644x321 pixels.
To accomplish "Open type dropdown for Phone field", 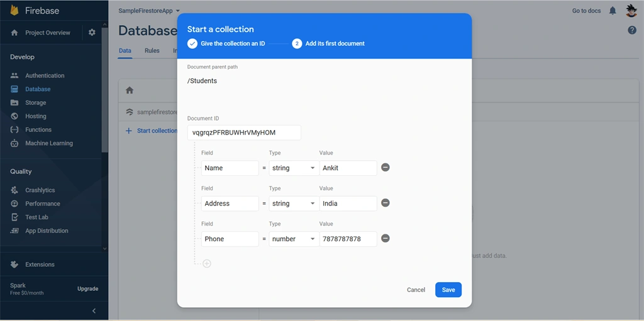I will [x=294, y=239].
